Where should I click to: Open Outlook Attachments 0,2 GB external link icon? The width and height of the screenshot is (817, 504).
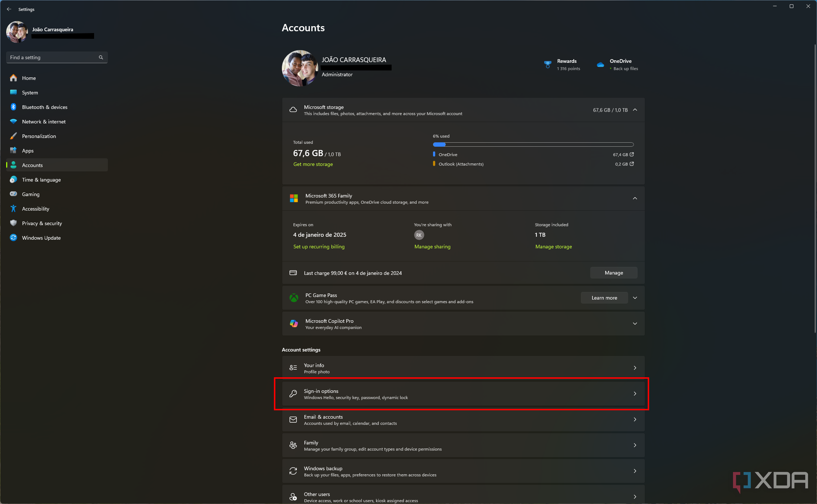(x=632, y=164)
